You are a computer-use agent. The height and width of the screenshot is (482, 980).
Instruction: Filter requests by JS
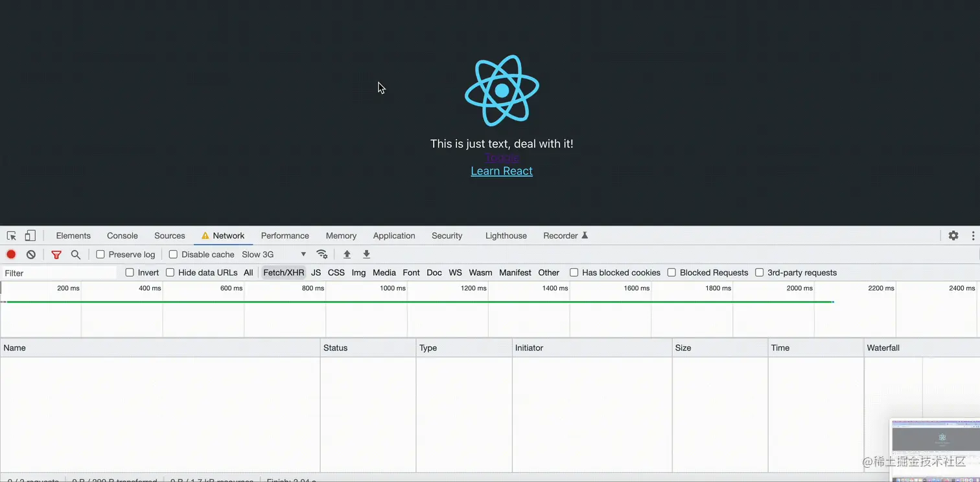pos(316,273)
